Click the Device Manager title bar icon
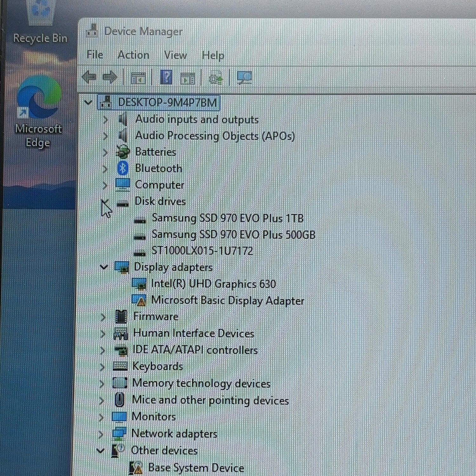Image resolution: width=476 pixels, height=476 pixels. coord(92,31)
